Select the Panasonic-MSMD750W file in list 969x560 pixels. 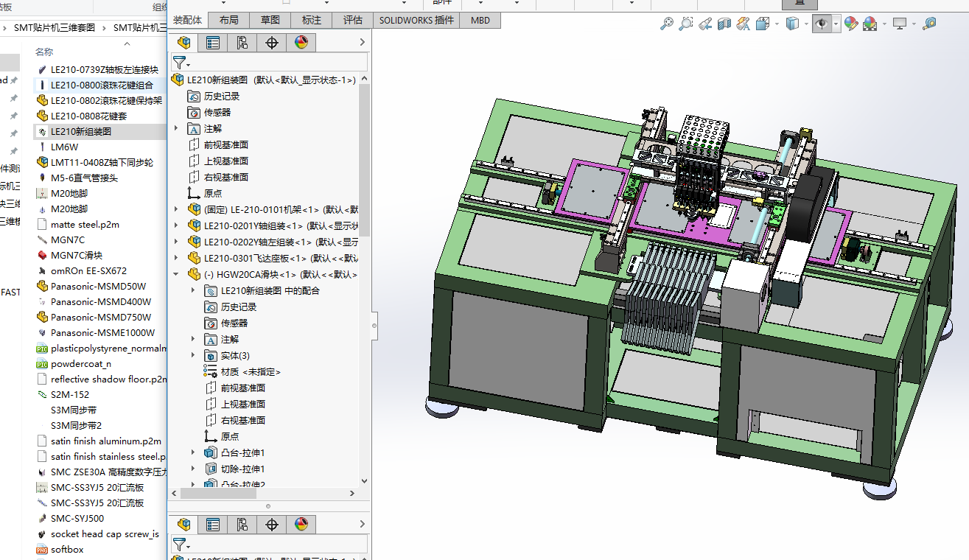pyautogui.click(x=100, y=317)
